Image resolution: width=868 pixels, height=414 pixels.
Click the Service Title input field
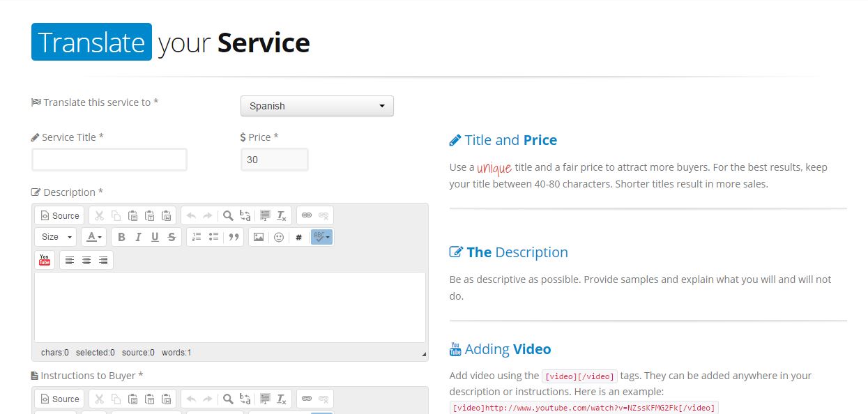coord(109,160)
